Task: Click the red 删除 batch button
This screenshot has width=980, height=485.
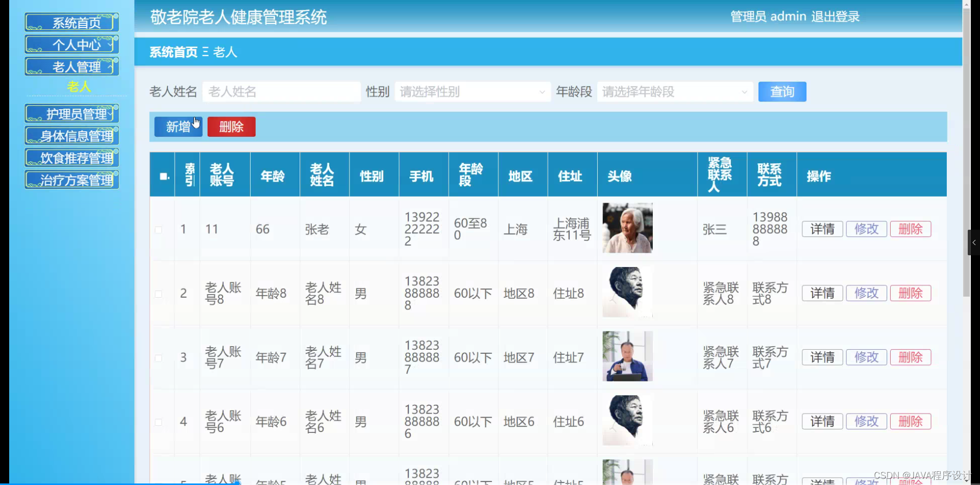Action: (x=231, y=127)
